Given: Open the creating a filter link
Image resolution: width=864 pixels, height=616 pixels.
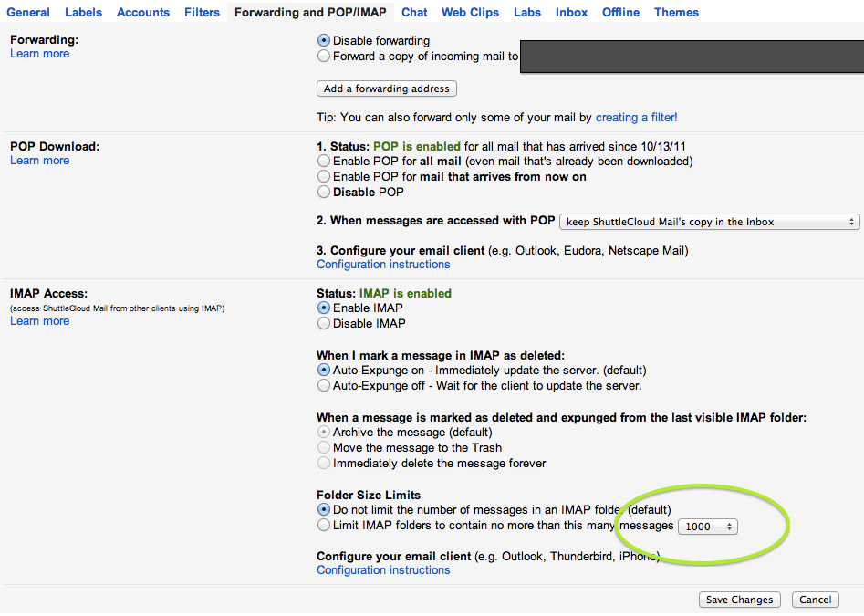Looking at the screenshot, I should [x=636, y=118].
